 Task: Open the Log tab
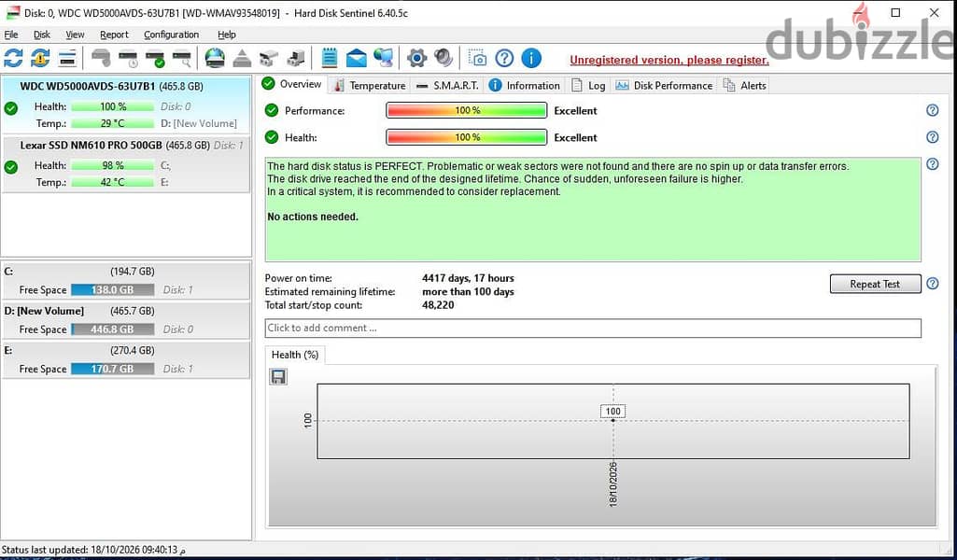click(588, 86)
